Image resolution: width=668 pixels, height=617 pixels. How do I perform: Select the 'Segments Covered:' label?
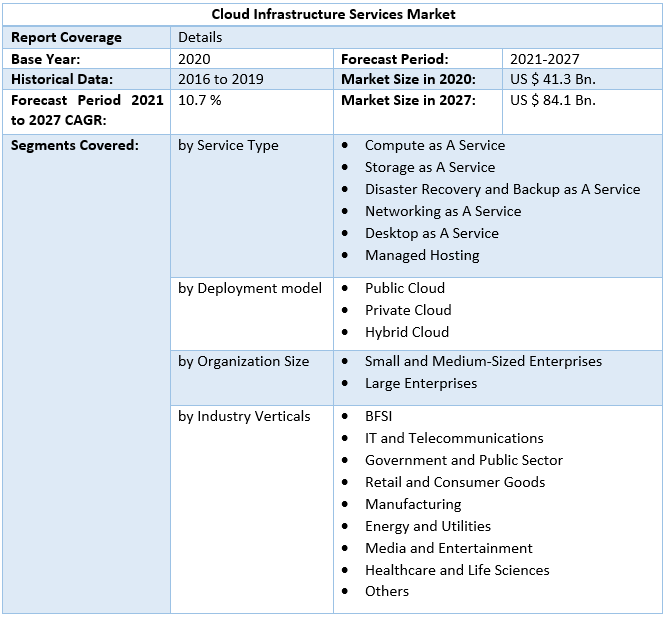pos(74,145)
